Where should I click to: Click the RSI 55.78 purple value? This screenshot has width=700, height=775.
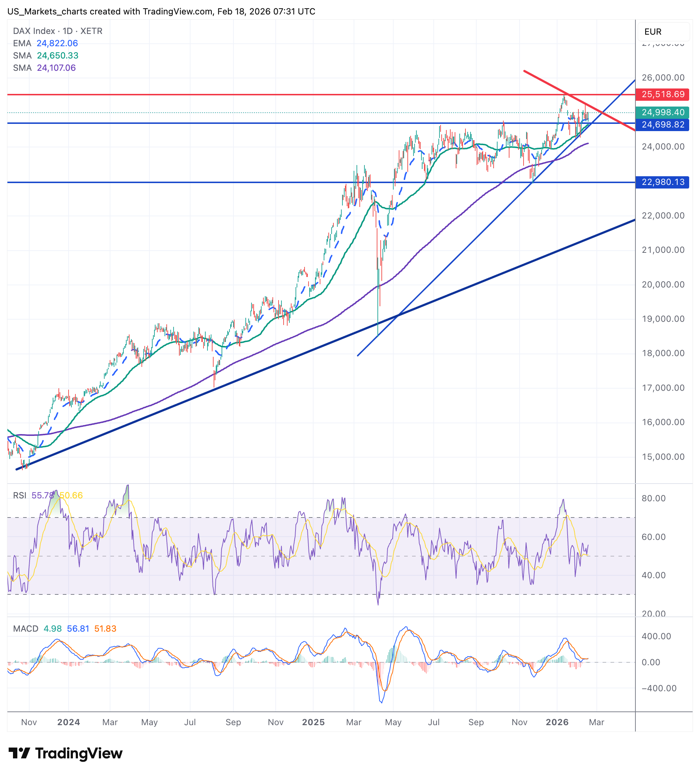pyautogui.click(x=42, y=495)
